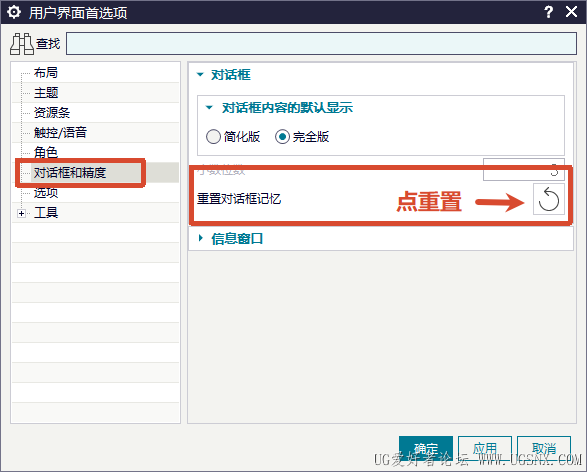
Task: Open the help question mark icon
Action: pos(548,12)
